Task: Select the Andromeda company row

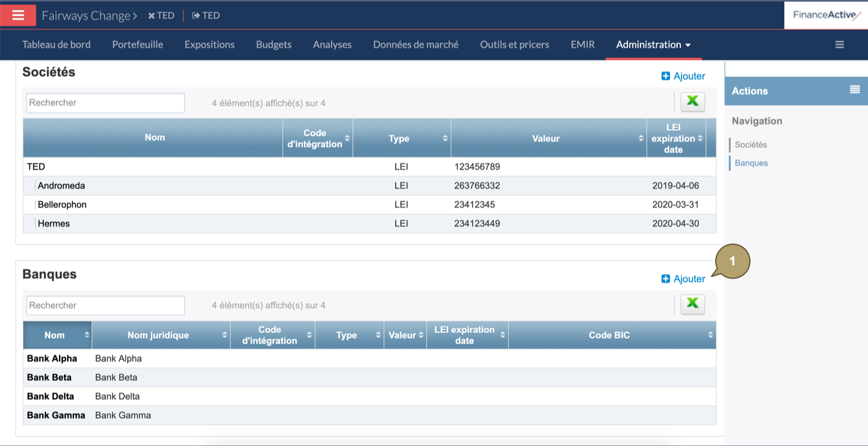Action: coord(369,186)
